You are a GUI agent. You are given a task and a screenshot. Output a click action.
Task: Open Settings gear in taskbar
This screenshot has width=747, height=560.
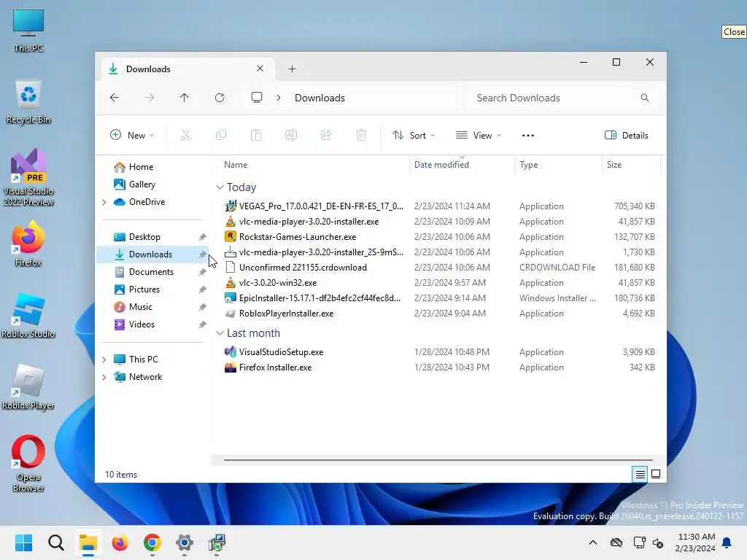pos(185,542)
